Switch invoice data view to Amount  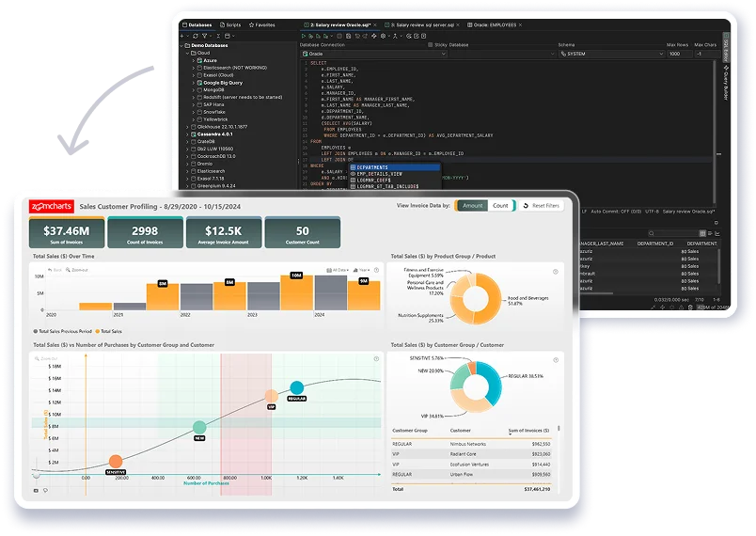click(x=472, y=205)
